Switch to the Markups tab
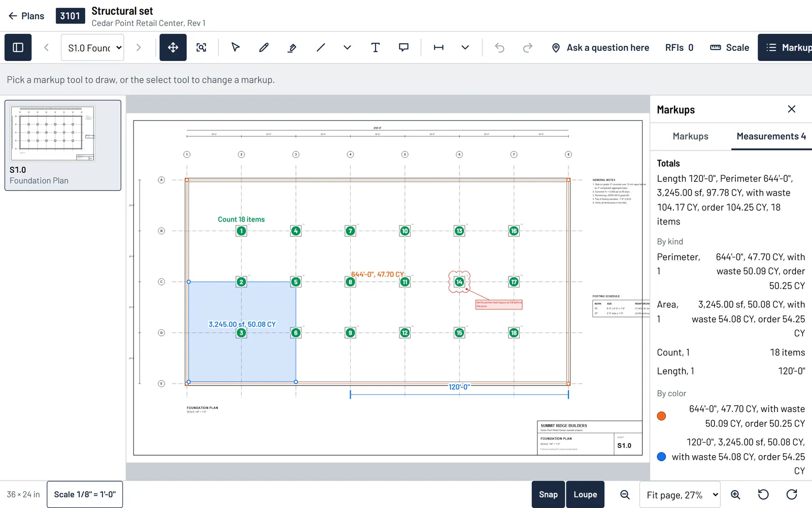This screenshot has width=812, height=508. click(690, 136)
